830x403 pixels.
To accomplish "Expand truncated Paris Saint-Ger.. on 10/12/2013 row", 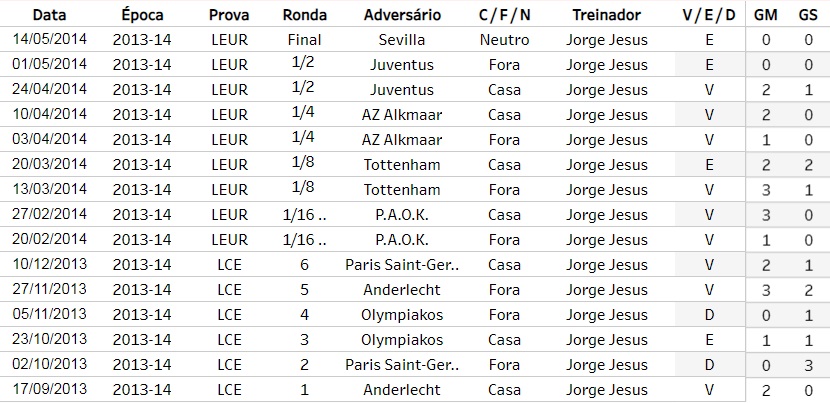I will [x=402, y=264].
